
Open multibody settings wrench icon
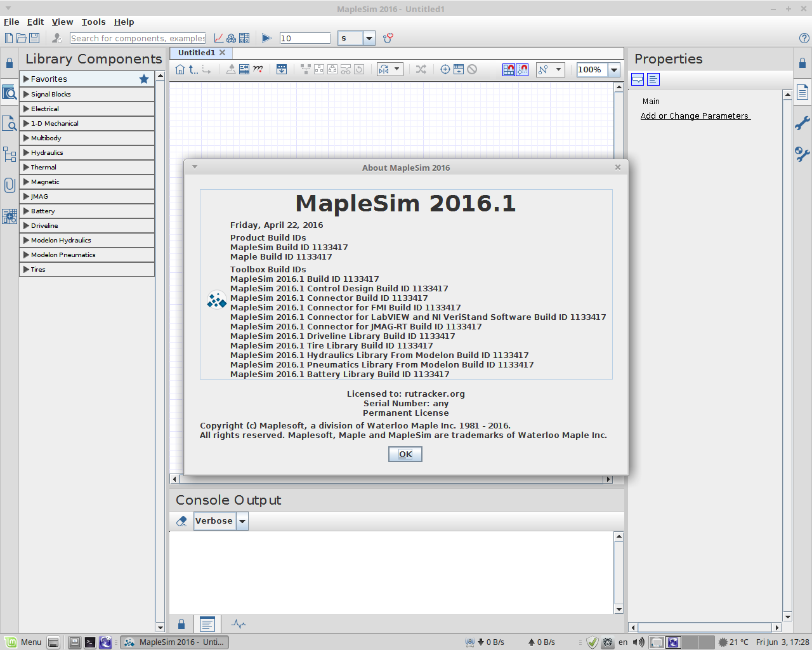802,154
